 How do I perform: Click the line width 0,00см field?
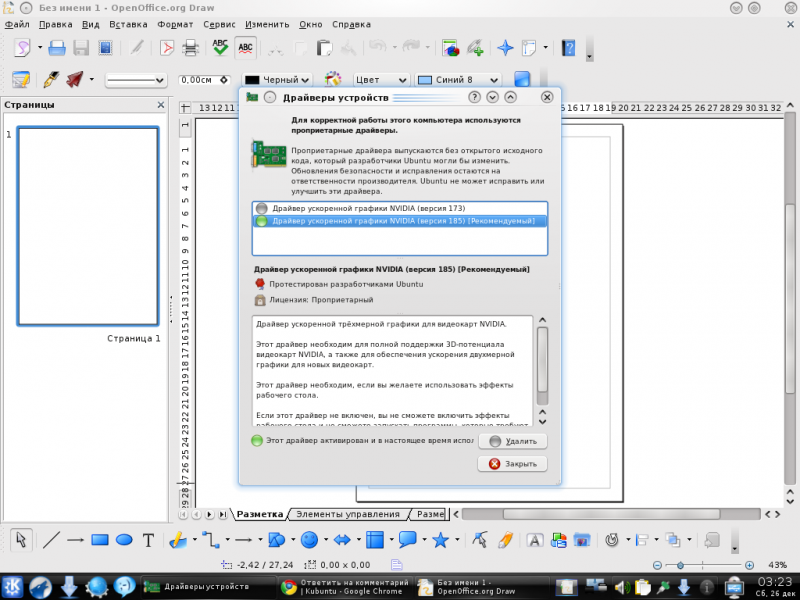pyautogui.click(x=199, y=80)
